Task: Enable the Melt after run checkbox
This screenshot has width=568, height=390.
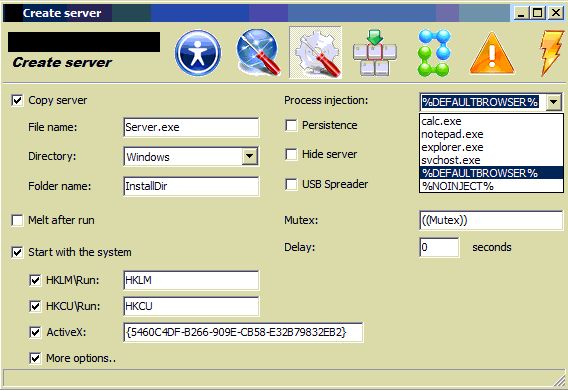Action: pyautogui.click(x=17, y=220)
